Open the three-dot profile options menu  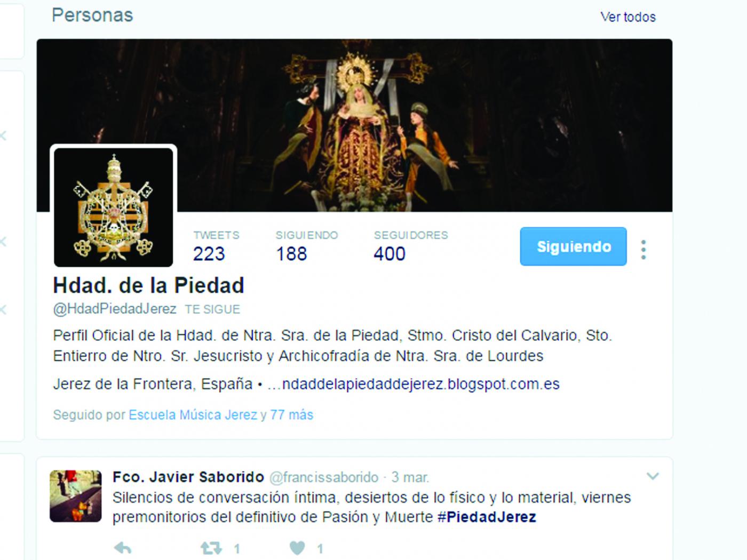(643, 249)
